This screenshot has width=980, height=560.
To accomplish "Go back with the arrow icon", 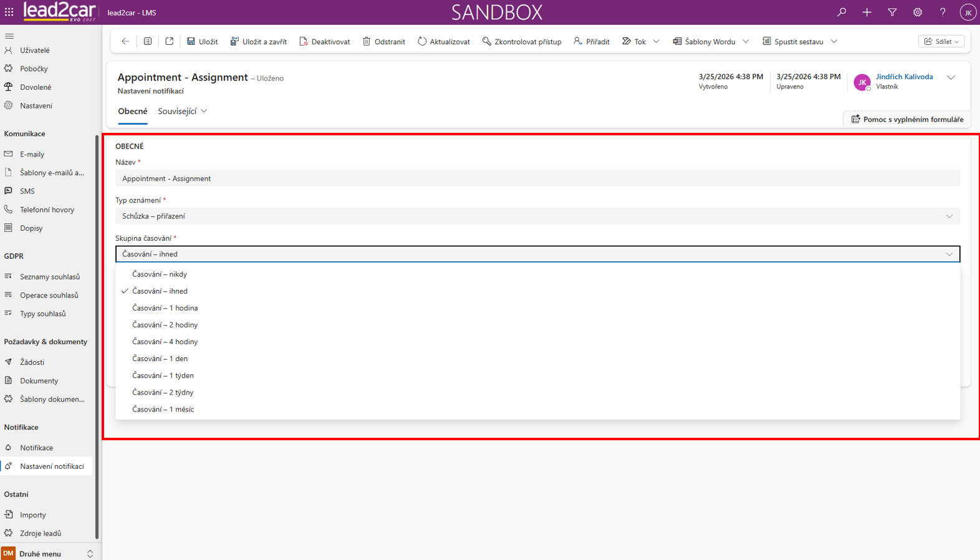I will tap(125, 41).
